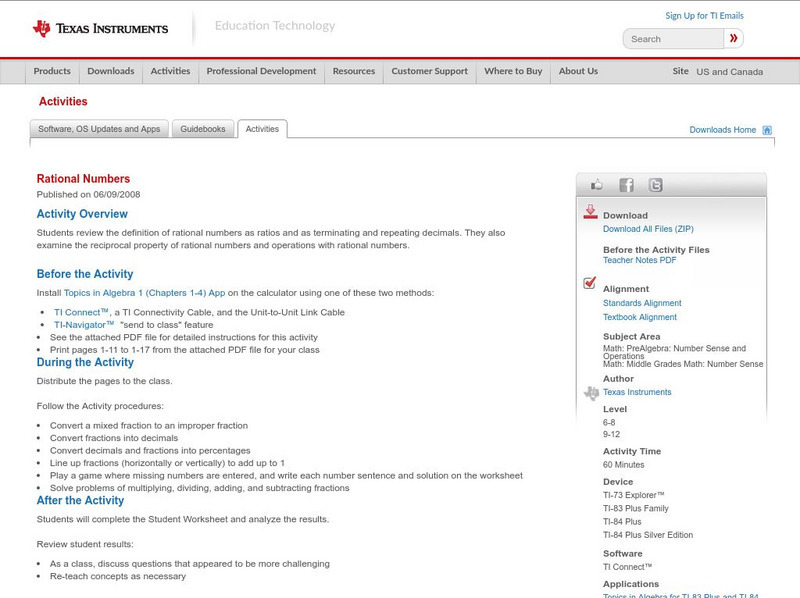Click the 'TI-73 Explorer' device entry
The width and height of the screenshot is (800, 598).
[x=634, y=495]
